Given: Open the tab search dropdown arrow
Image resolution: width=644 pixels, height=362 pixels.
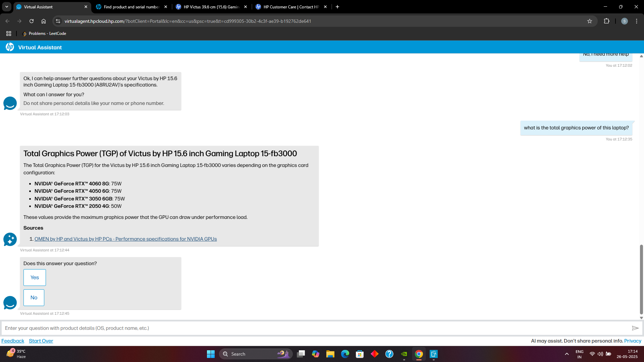Looking at the screenshot, I should [x=6, y=7].
